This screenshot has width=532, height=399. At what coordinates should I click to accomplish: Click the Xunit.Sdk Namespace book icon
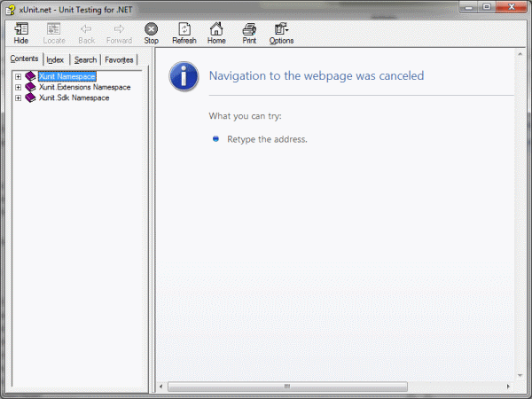click(31, 98)
